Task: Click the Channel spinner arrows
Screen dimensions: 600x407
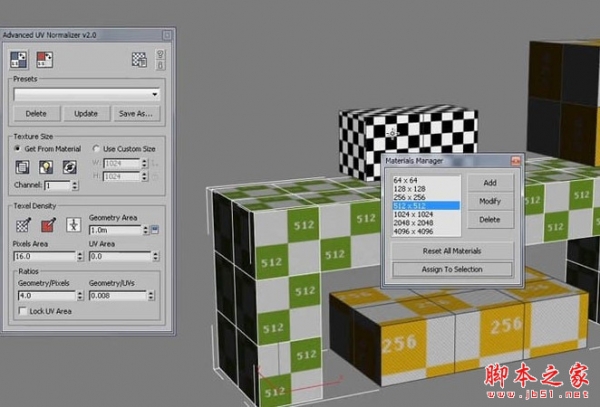Action: [75, 186]
